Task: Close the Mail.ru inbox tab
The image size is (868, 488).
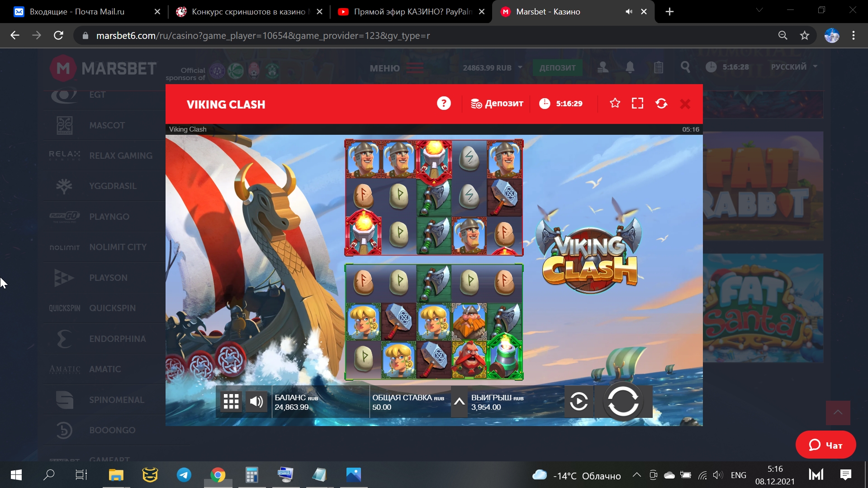Action: [157, 12]
